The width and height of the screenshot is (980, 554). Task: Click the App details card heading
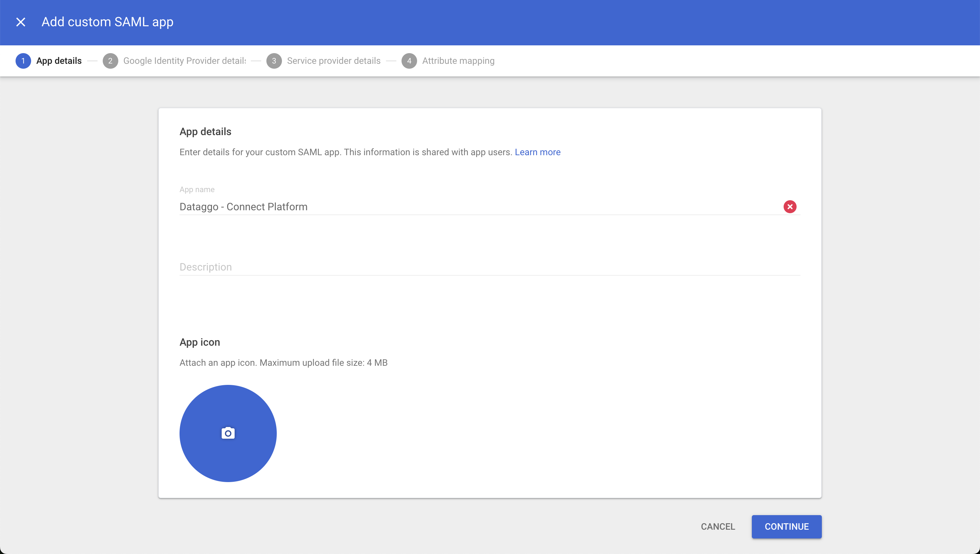click(x=205, y=131)
